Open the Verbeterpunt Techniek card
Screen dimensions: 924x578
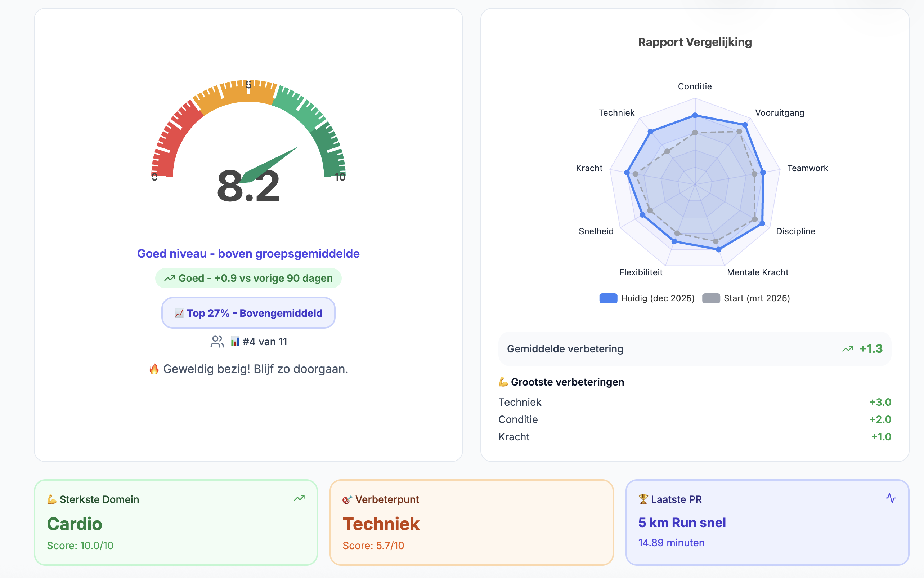[x=472, y=523]
